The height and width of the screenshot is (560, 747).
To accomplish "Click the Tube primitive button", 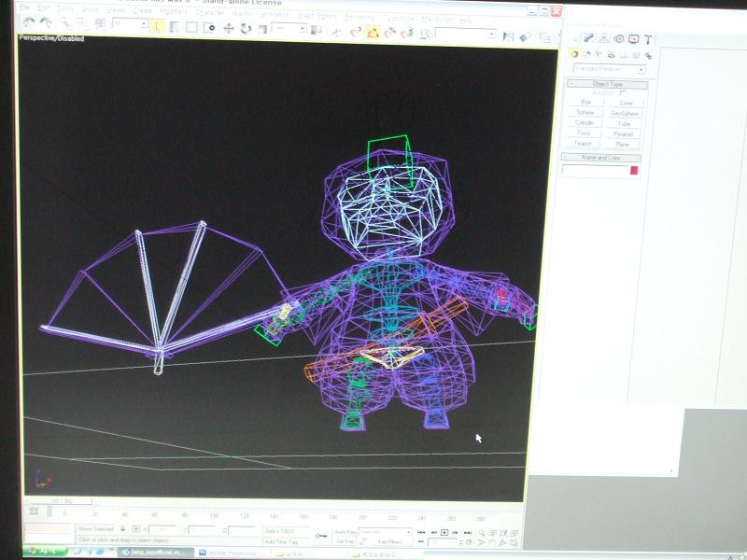I will point(624,124).
